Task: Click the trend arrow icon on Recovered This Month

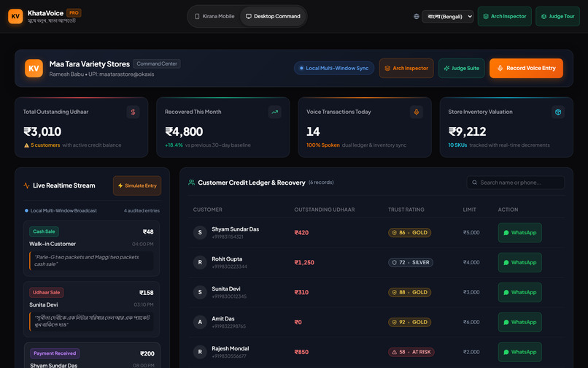Action: [274, 112]
